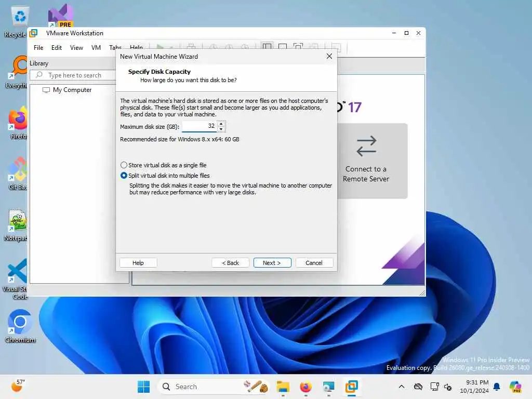Open the View menu in VMware Workstation
Image resolution: width=532 pixels, height=399 pixels.
(76, 47)
